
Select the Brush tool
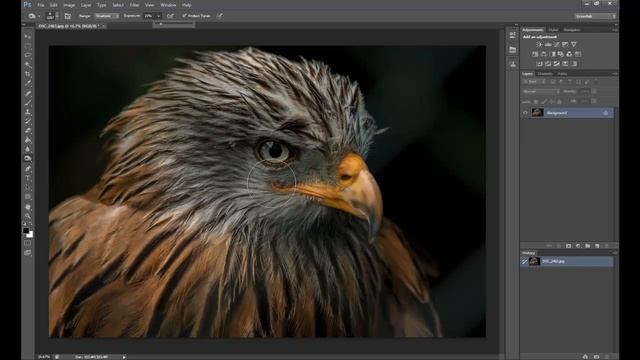pyautogui.click(x=28, y=103)
